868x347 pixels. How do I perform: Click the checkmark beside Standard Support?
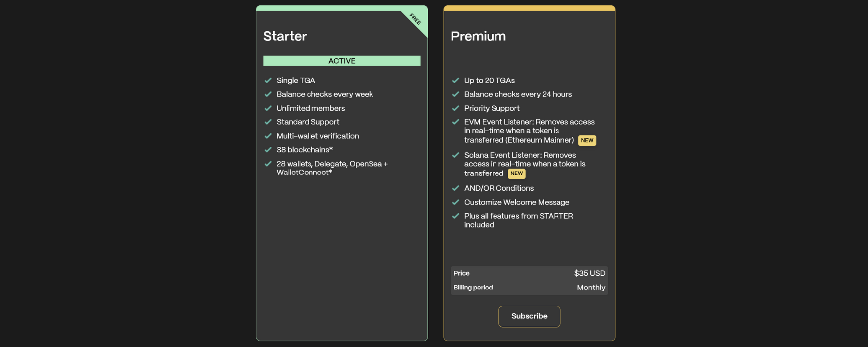[268, 122]
